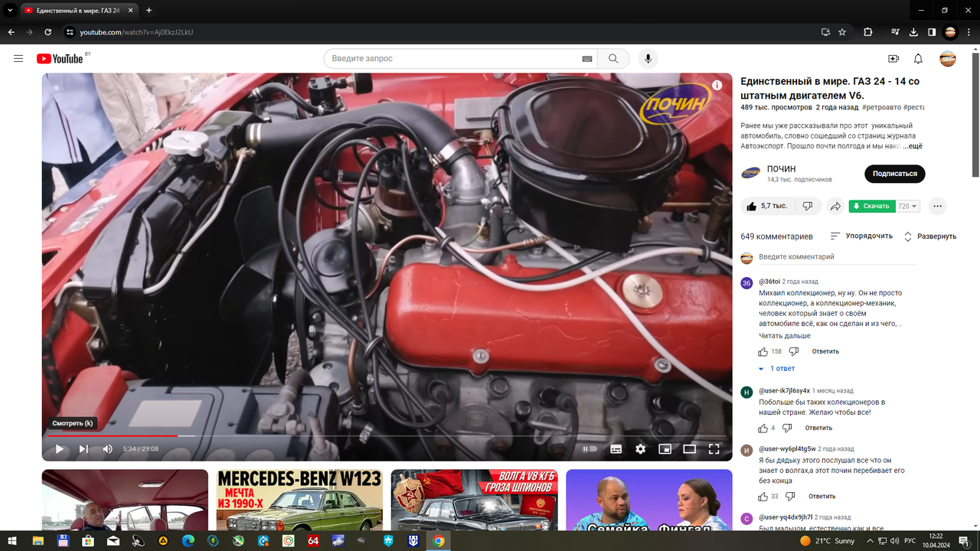Toggle the autoplay switch in the player

(x=590, y=449)
